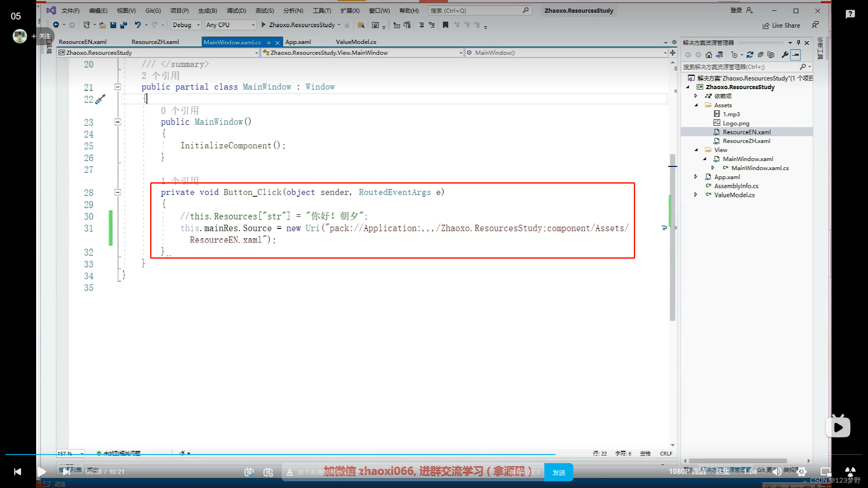Click the Home icon in Solution Explorer
868x488 pixels.
click(x=708, y=55)
